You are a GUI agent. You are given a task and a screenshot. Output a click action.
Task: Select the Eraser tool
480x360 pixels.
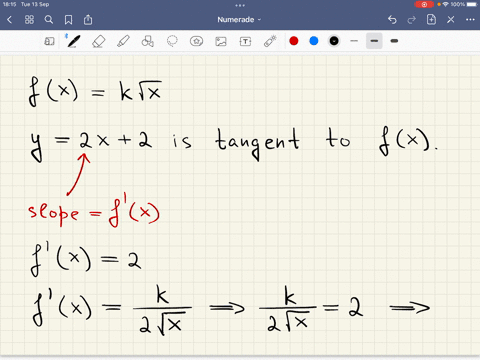(98, 41)
